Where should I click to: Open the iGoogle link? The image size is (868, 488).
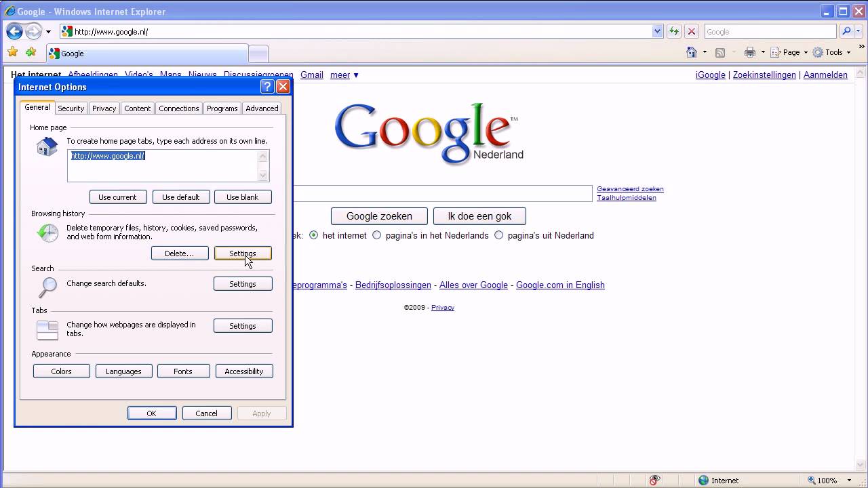click(710, 75)
